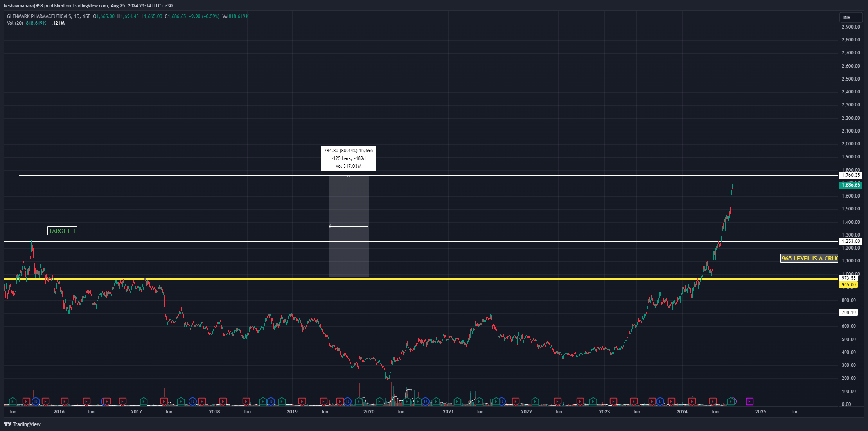The width and height of the screenshot is (868, 431).
Task: Click the magenta upcoming earnings marker
Action: (749, 401)
